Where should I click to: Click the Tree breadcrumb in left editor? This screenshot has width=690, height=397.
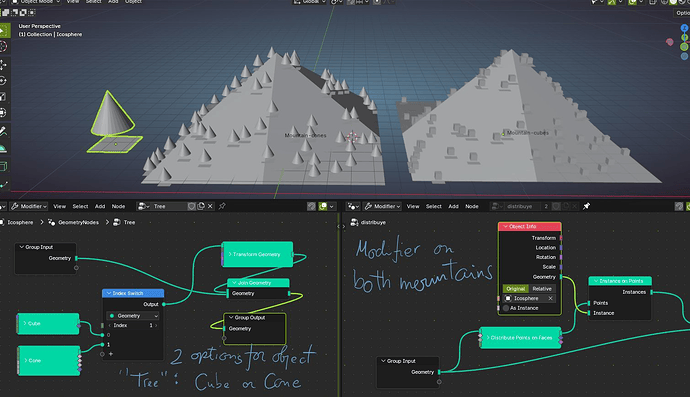pyautogui.click(x=129, y=222)
